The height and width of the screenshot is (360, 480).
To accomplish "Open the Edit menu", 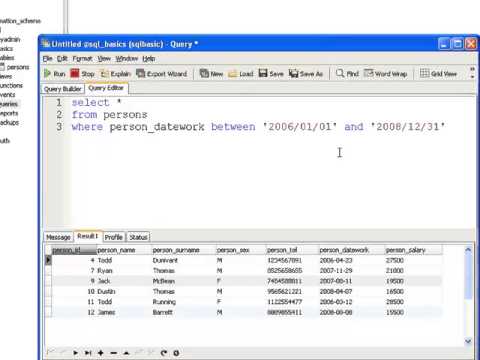I will click(62, 59).
